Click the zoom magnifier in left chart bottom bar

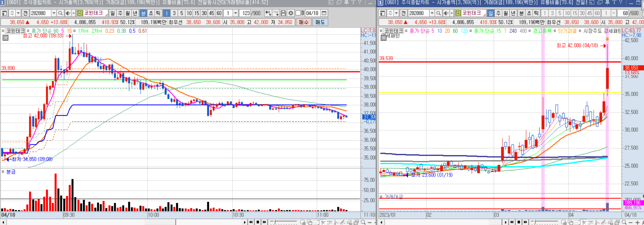coord(363,222)
